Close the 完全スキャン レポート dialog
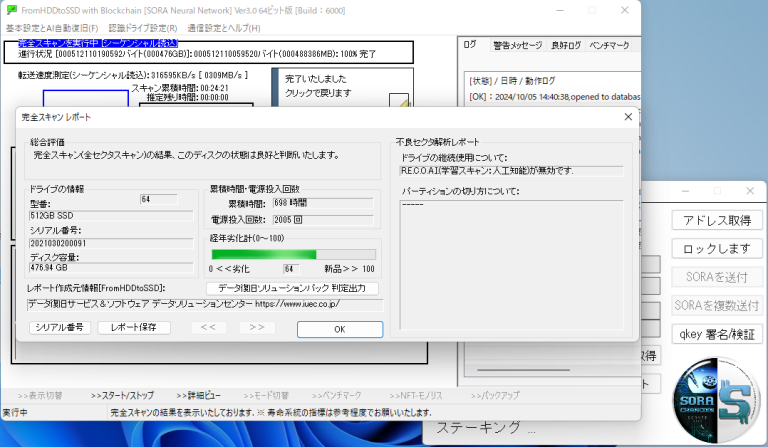This screenshot has height=447, width=768. (628, 117)
